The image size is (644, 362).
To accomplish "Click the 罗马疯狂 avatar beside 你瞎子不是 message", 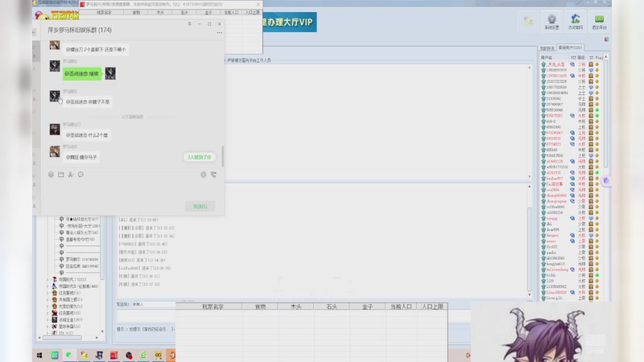I will coord(55,96).
